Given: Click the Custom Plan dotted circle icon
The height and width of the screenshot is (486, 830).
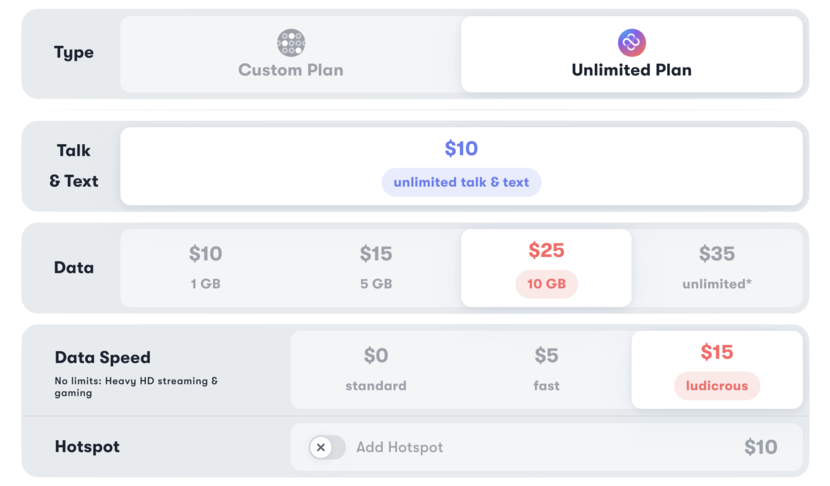Looking at the screenshot, I should tap(291, 43).
